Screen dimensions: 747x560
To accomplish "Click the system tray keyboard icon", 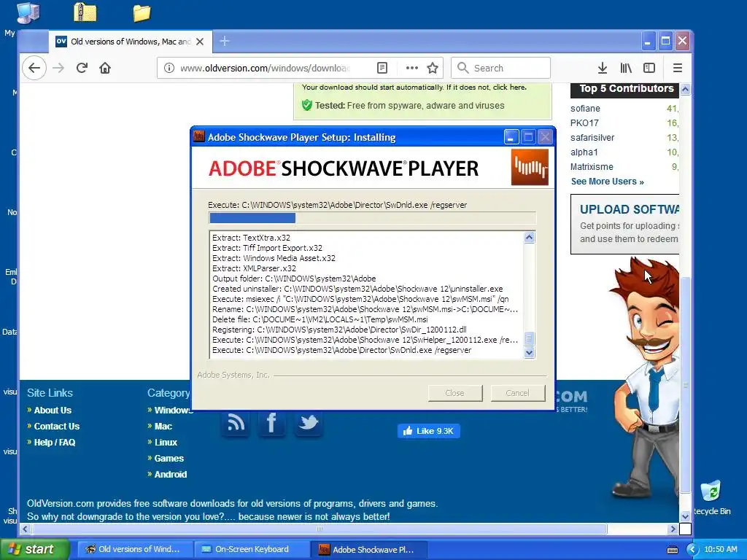I will point(672,550).
